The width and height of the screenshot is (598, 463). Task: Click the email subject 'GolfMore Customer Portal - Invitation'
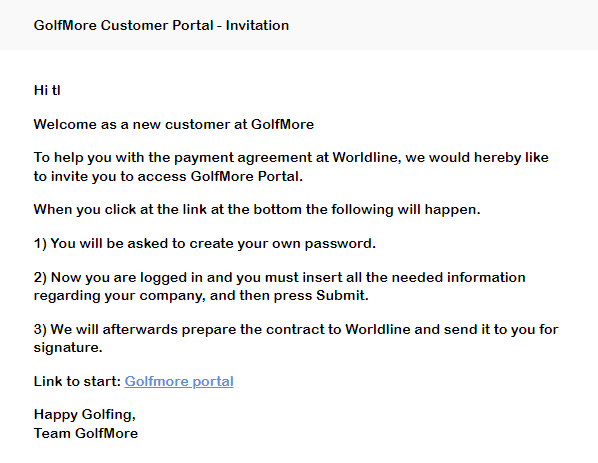coord(161,25)
